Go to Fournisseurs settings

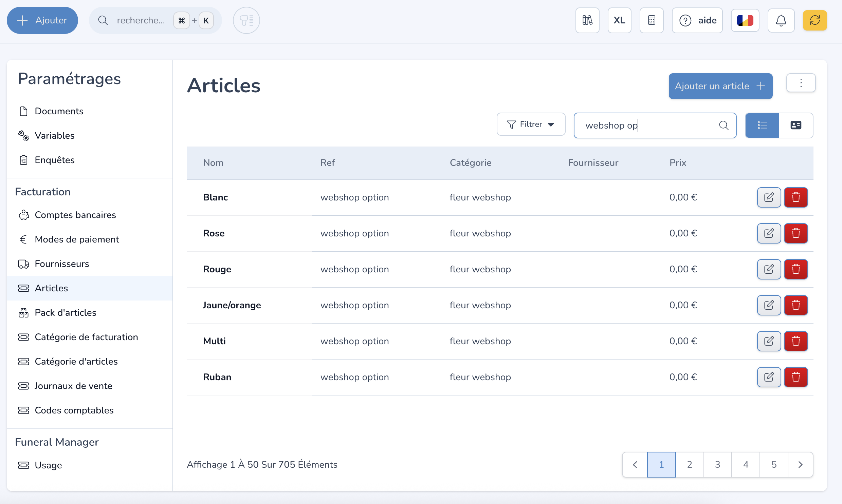(61, 264)
